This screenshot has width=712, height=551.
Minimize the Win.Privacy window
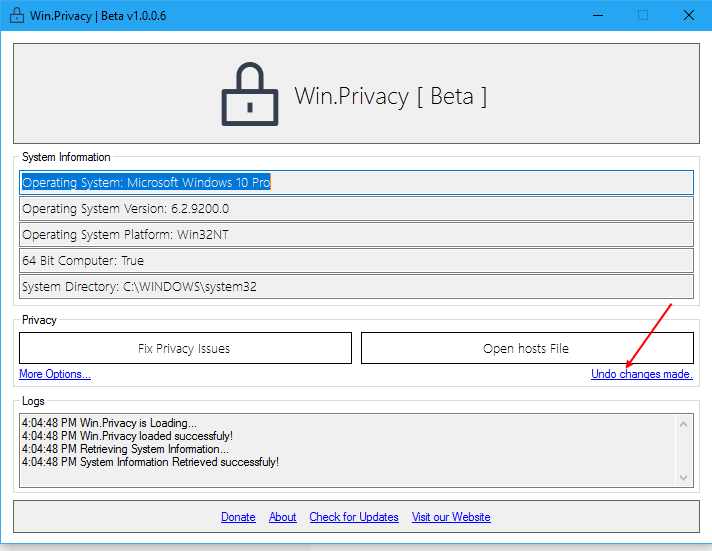[598, 15]
